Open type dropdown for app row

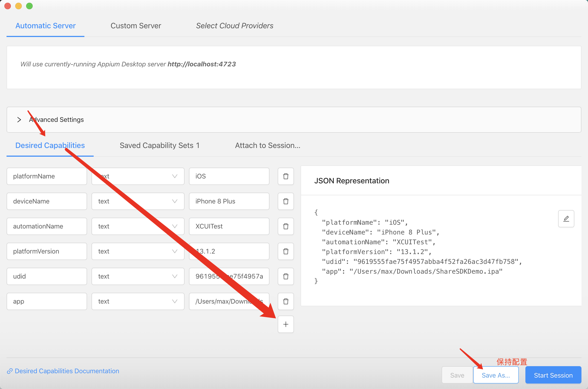[138, 301]
